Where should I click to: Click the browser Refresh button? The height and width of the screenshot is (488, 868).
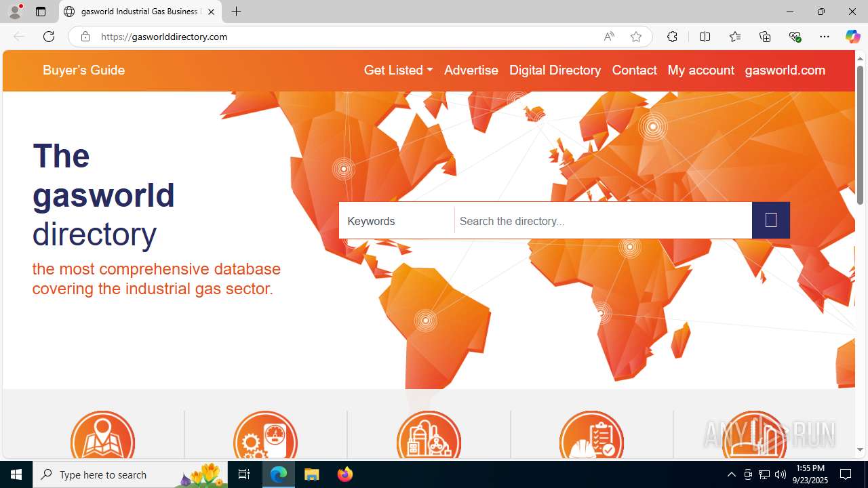pyautogui.click(x=49, y=37)
